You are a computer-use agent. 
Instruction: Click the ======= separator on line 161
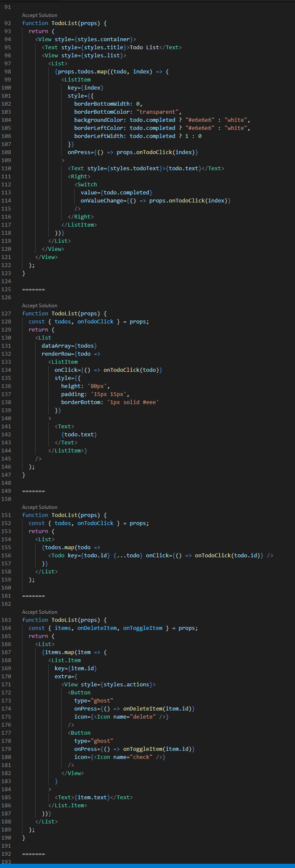tap(33, 596)
